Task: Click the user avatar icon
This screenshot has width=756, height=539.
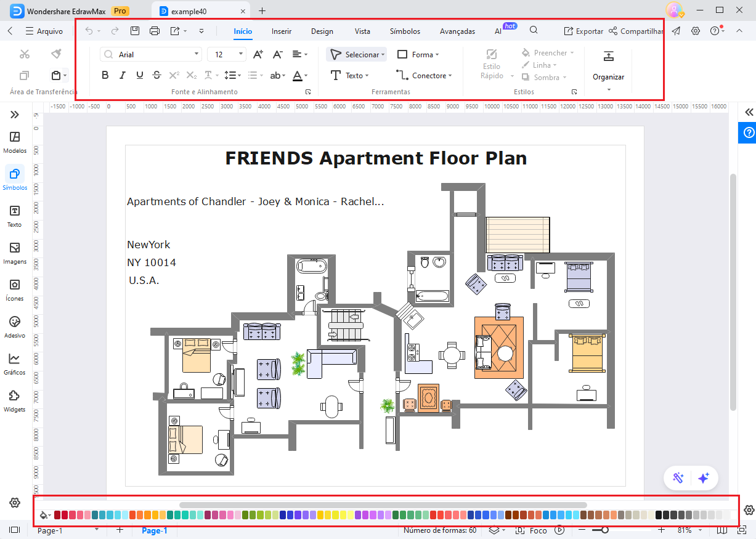Action: pyautogui.click(x=674, y=10)
